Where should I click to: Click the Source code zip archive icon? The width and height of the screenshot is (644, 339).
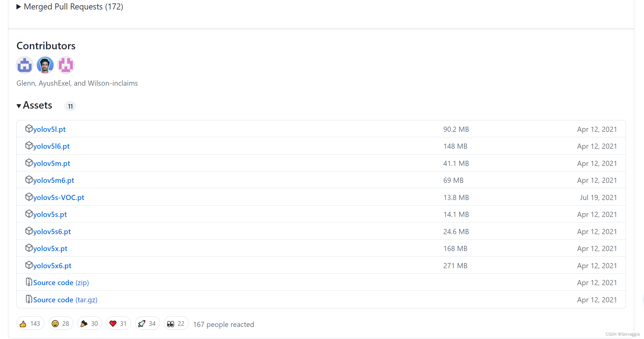click(29, 282)
